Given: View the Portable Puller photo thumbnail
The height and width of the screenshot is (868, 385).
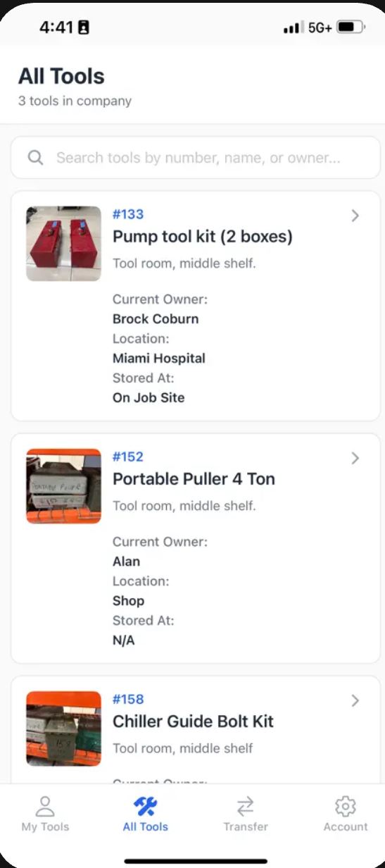Looking at the screenshot, I should click(x=64, y=486).
